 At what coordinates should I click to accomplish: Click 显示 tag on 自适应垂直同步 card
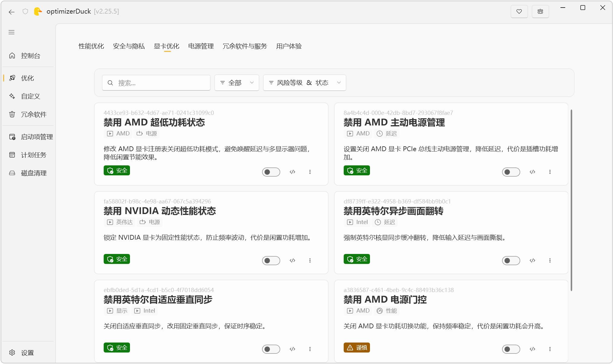117,311
